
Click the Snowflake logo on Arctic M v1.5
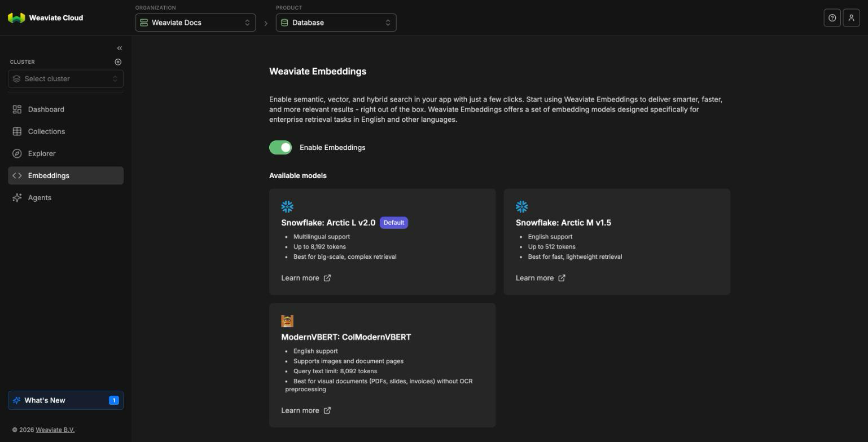(521, 207)
